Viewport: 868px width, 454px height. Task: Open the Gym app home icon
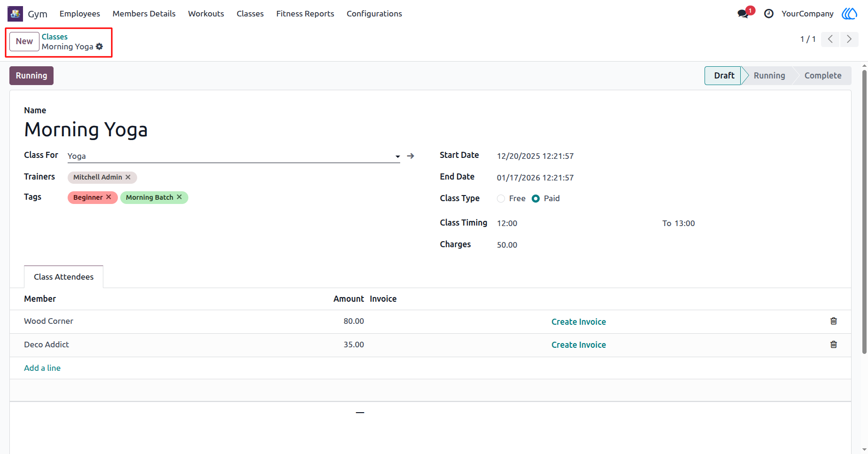point(15,14)
